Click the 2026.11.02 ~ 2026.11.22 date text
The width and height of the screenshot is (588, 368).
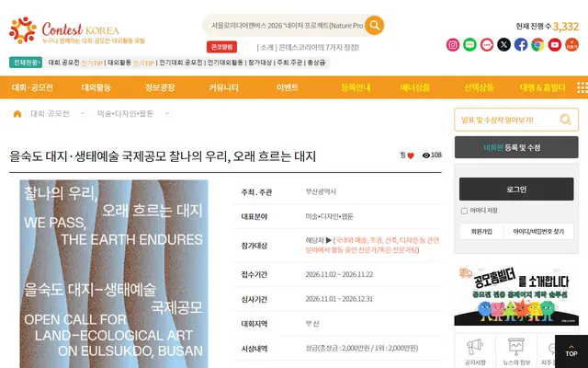[339, 274]
